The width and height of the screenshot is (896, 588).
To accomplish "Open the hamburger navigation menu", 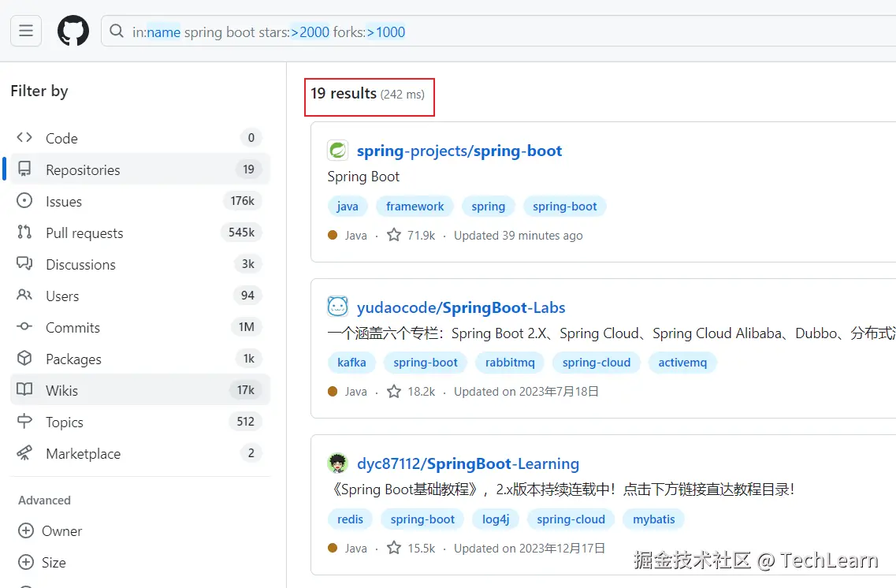I will (x=26, y=31).
